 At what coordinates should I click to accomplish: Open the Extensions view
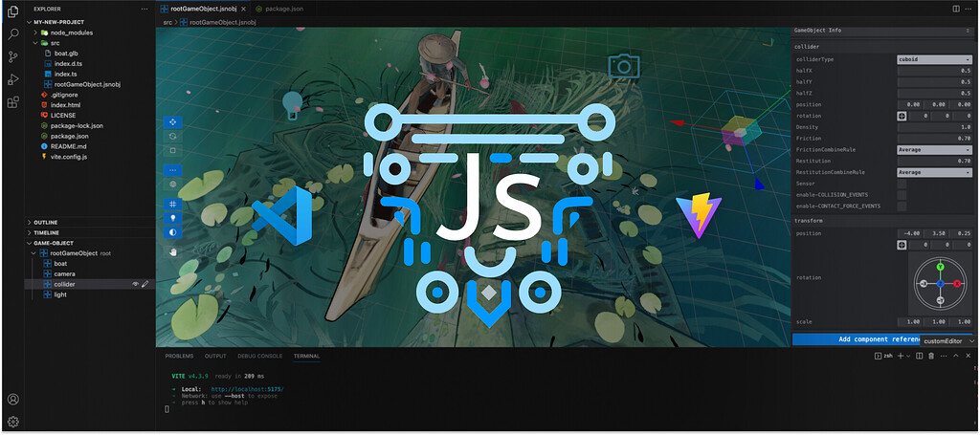coord(12,102)
